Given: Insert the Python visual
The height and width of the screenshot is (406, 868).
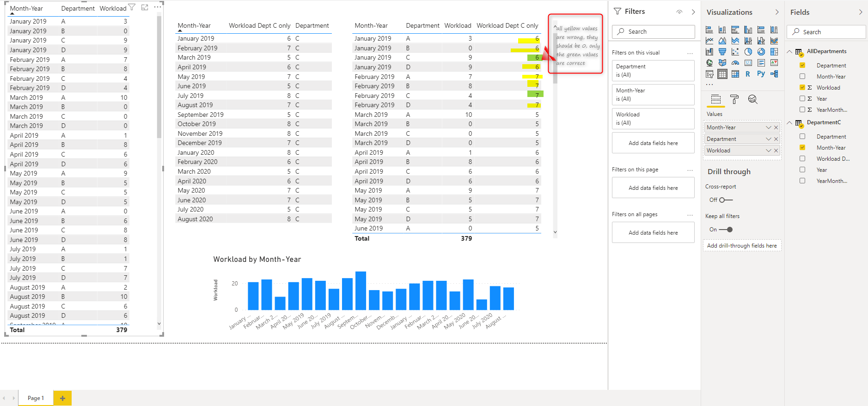Looking at the screenshot, I should [761, 74].
